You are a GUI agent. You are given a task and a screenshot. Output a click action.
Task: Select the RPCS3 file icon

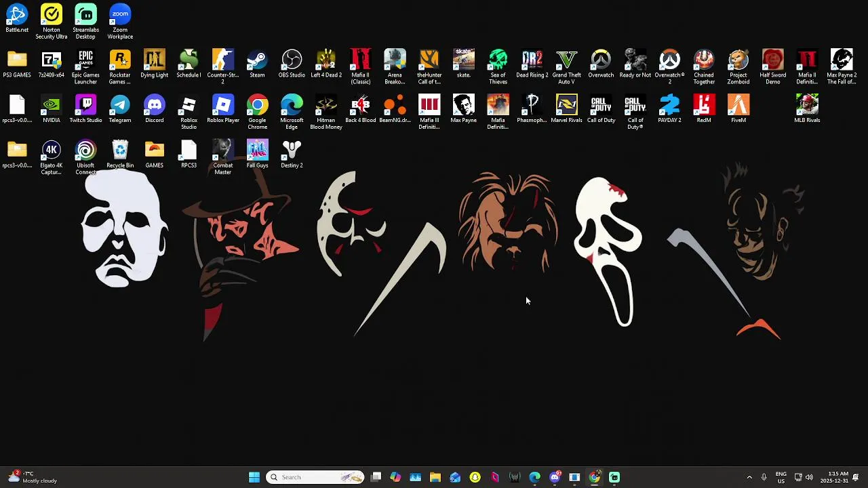coord(189,155)
